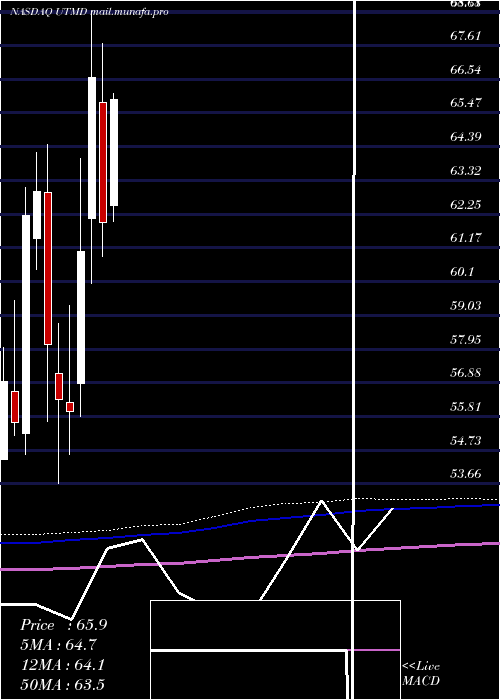Click the 50MA : 63.5 readout
The width and height of the screenshot is (500, 700).
pos(63,684)
